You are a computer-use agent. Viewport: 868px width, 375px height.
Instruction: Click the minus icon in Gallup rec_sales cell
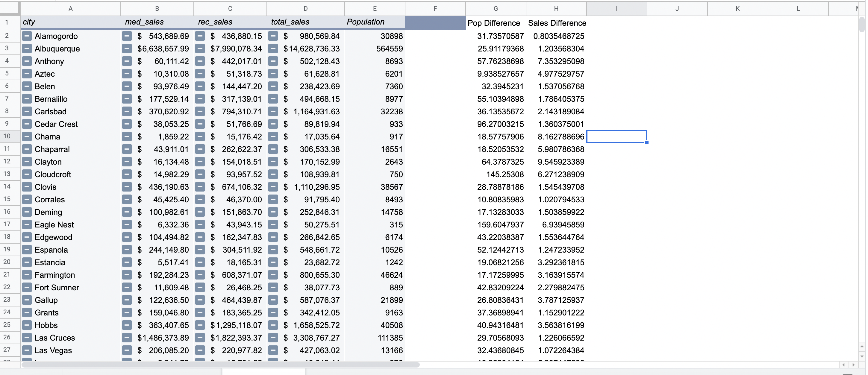click(x=200, y=300)
